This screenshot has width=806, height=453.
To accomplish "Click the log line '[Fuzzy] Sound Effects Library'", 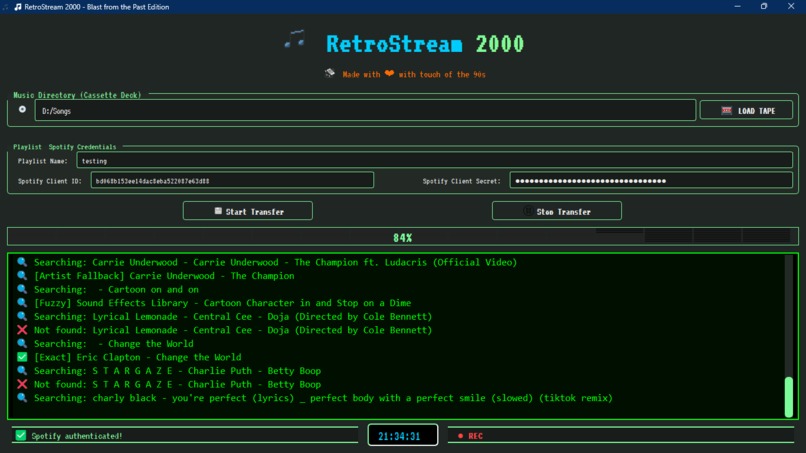I will pos(223,302).
